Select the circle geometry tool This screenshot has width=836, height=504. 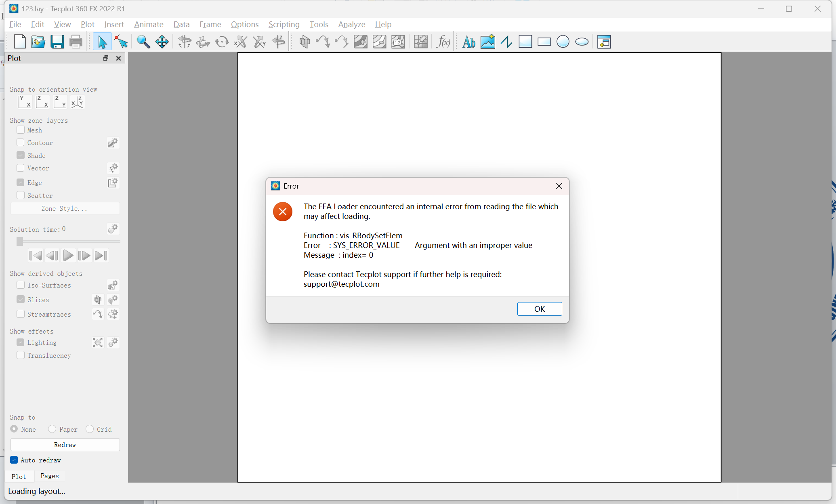click(x=563, y=42)
